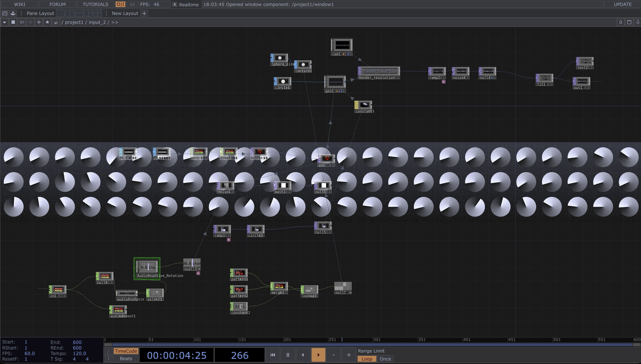This screenshot has height=364, width=641.
Task: Add a new layout with plus icon
Action: (144, 13)
